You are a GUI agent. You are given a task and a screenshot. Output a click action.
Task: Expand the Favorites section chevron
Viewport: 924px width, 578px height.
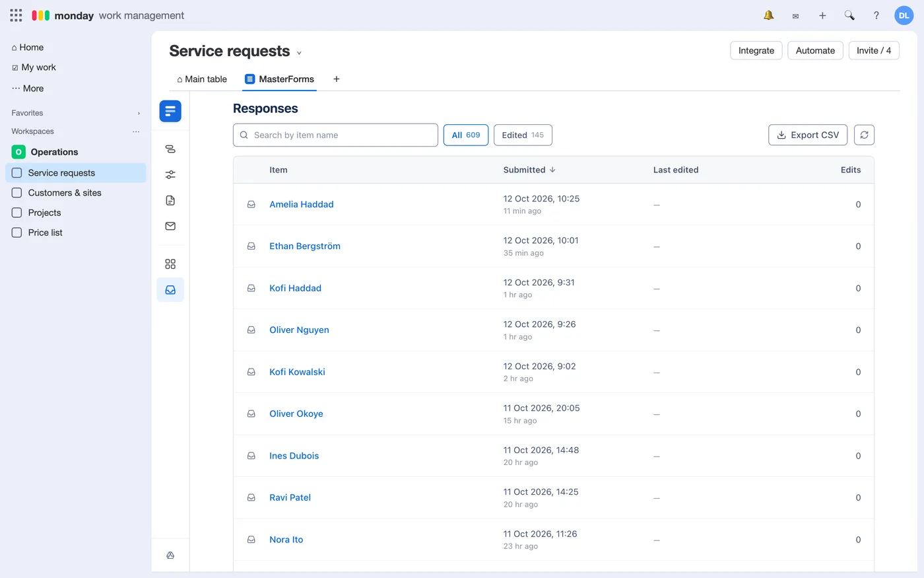pos(139,114)
